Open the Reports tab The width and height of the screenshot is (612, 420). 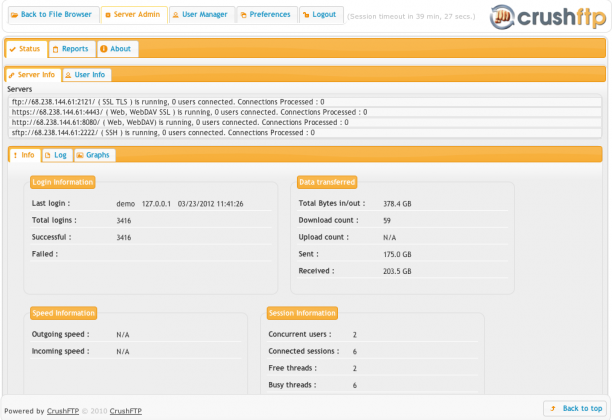tap(72, 49)
